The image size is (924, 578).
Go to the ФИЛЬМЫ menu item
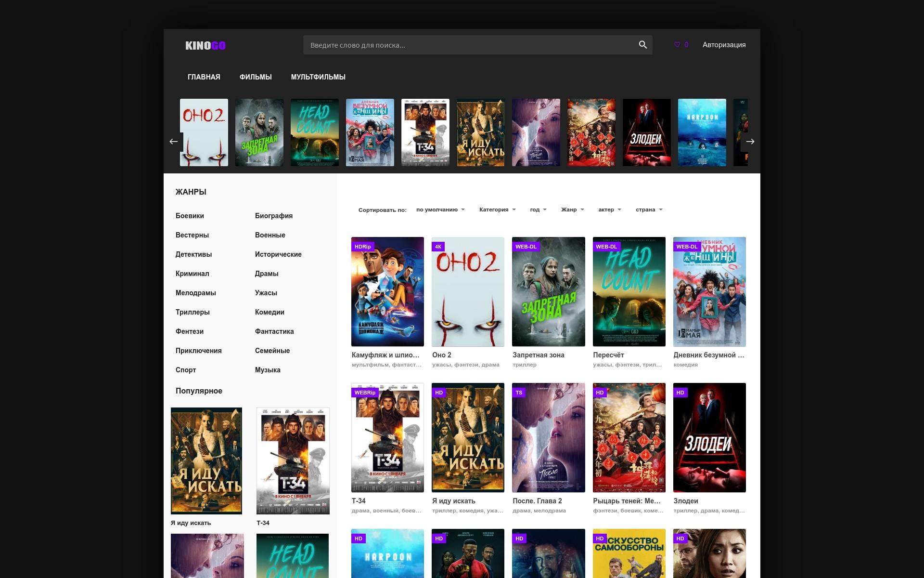(x=256, y=77)
